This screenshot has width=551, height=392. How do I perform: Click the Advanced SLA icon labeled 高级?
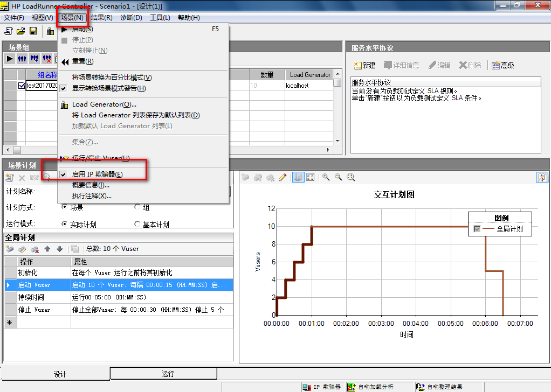tap(503, 65)
